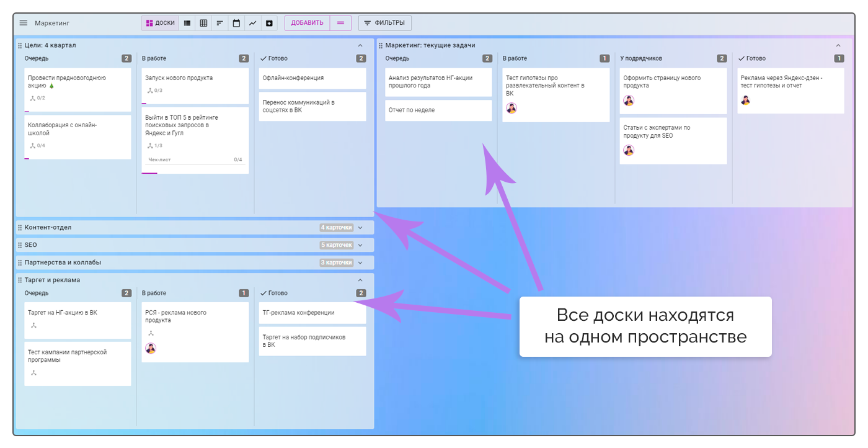The width and height of the screenshot is (868, 448).
Task: Expand the Партнерства и коллабы board
Action: (x=360, y=262)
